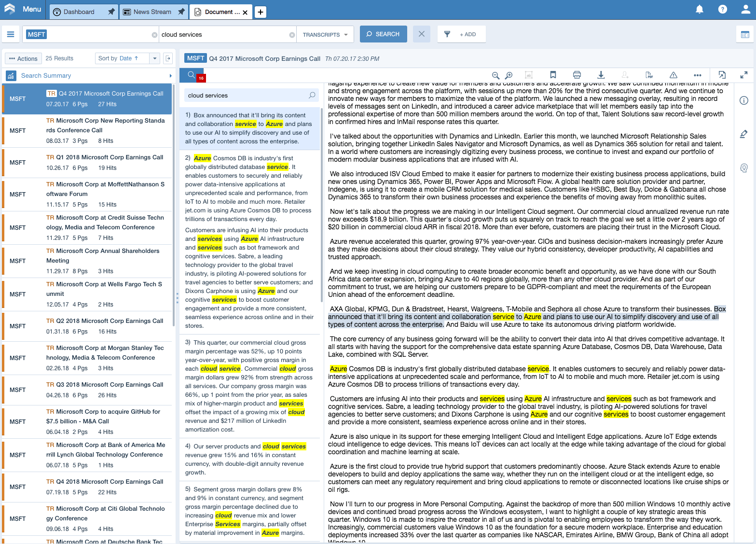Viewport: 756px width, 544px height.
Task: Open user profile icon
Action: click(745, 9)
